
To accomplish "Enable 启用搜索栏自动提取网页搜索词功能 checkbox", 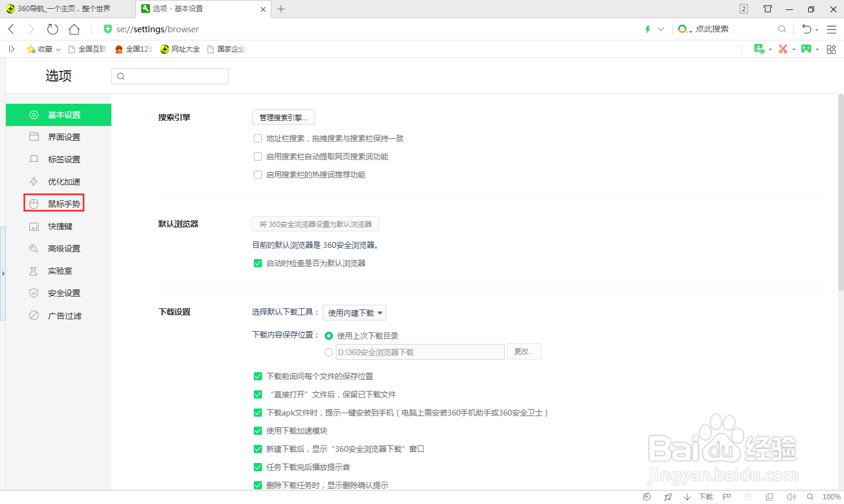I will click(x=257, y=156).
